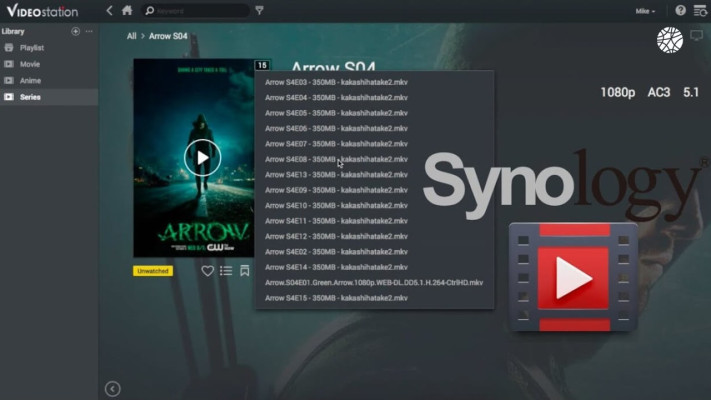This screenshot has height=400, width=711.
Task: Click the bookmark icon under poster
Action: click(x=244, y=271)
